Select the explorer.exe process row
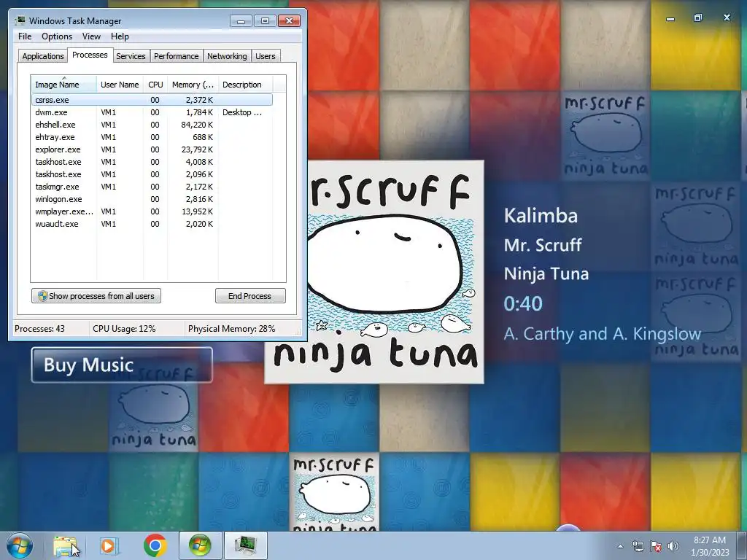The width and height of the screenshot is (747, 560). point(152,149)
